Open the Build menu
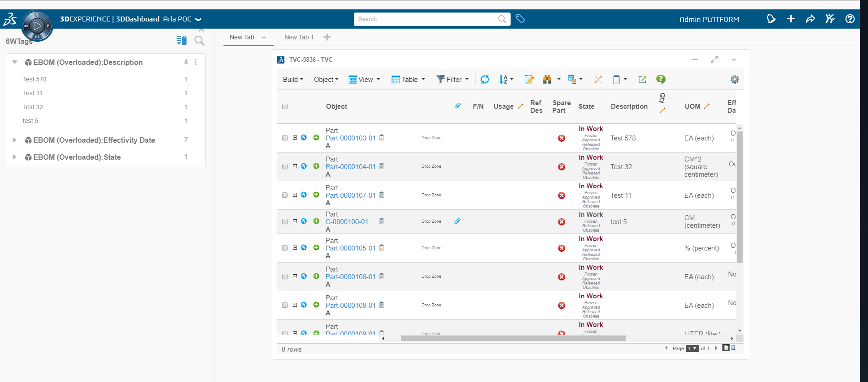The height and width of the screenshot is (382, 868). 293,80
